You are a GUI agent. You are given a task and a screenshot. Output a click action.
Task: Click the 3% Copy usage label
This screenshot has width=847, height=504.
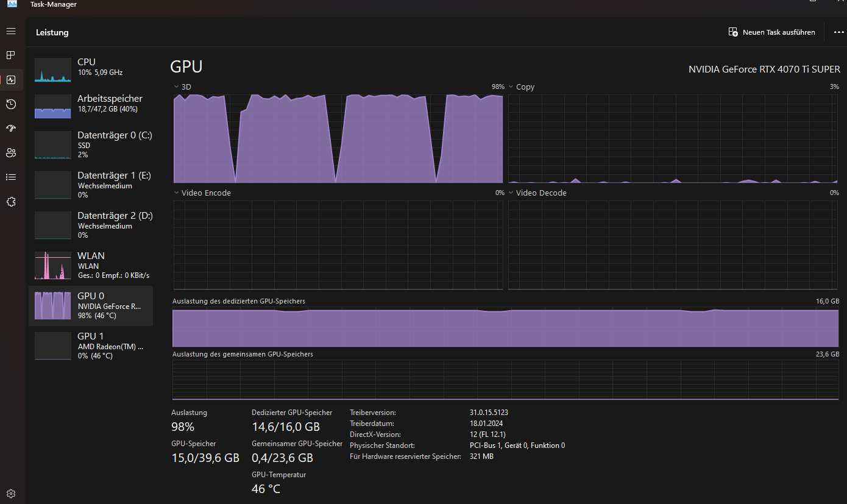[834, 87]
